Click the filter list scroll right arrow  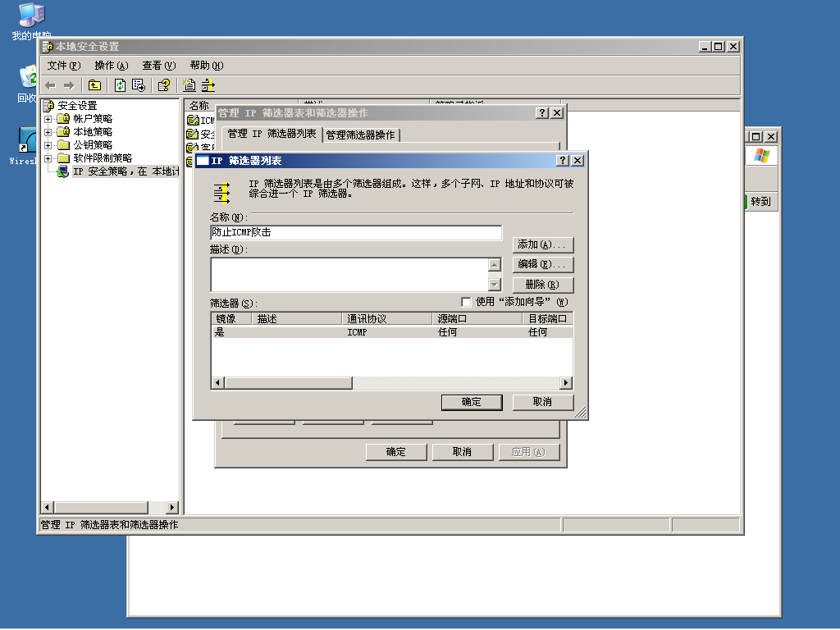566,382
